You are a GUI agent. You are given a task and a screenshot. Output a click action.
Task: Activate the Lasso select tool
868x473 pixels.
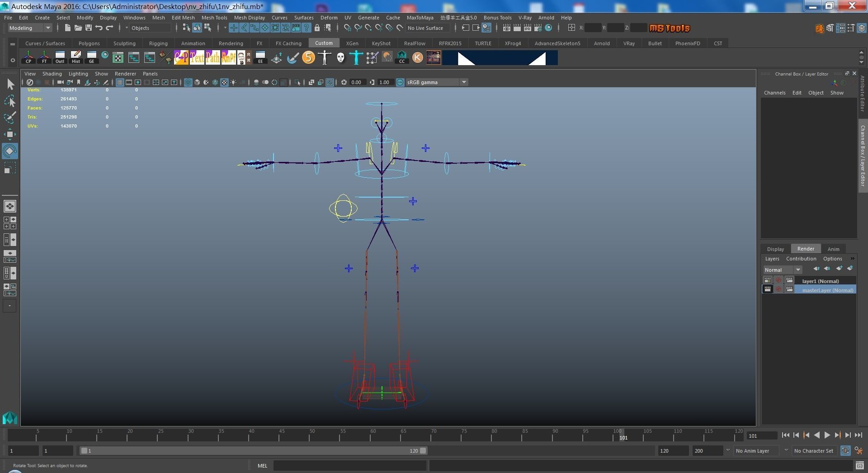[10, 101]
